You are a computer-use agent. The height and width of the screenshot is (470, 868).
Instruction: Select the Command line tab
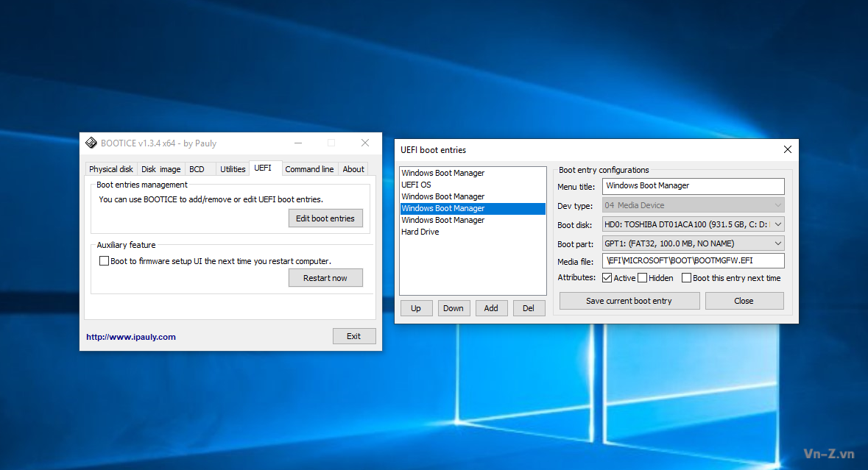coord(309,169)
